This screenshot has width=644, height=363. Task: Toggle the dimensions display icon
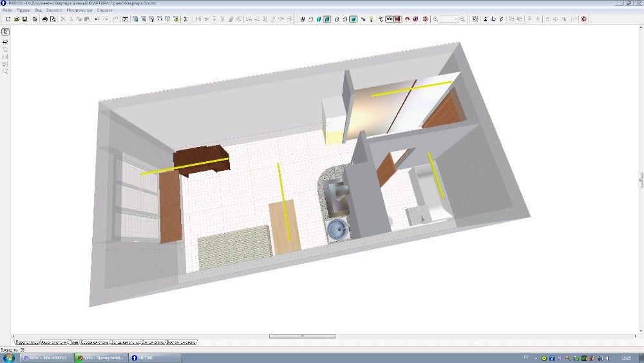click(389, 19)
